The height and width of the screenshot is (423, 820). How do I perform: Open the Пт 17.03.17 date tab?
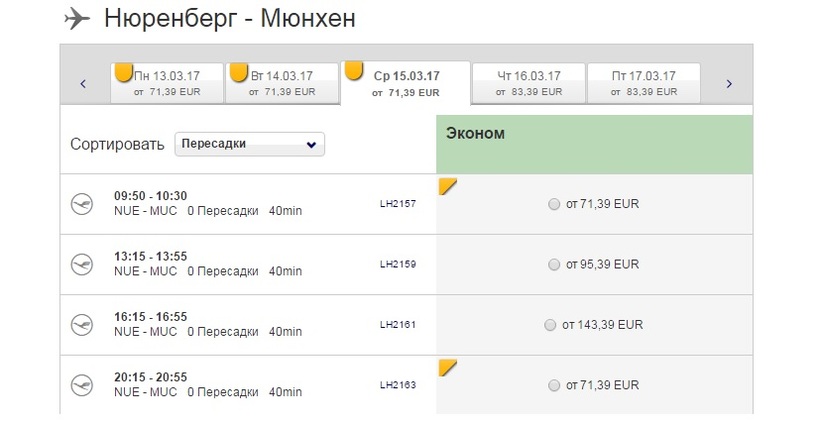click(x=643, y=83)
